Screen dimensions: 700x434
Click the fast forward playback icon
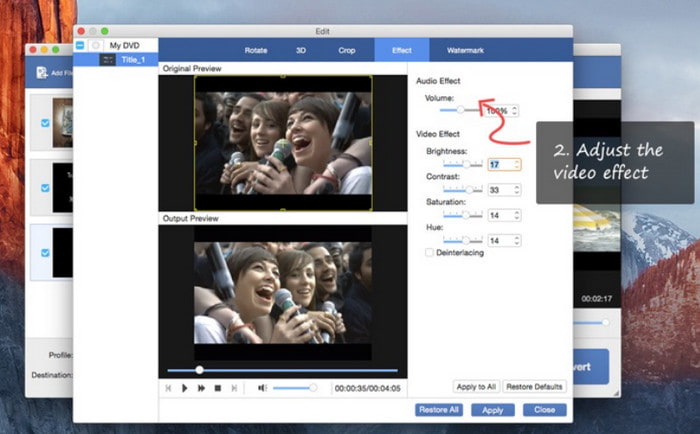201,388
